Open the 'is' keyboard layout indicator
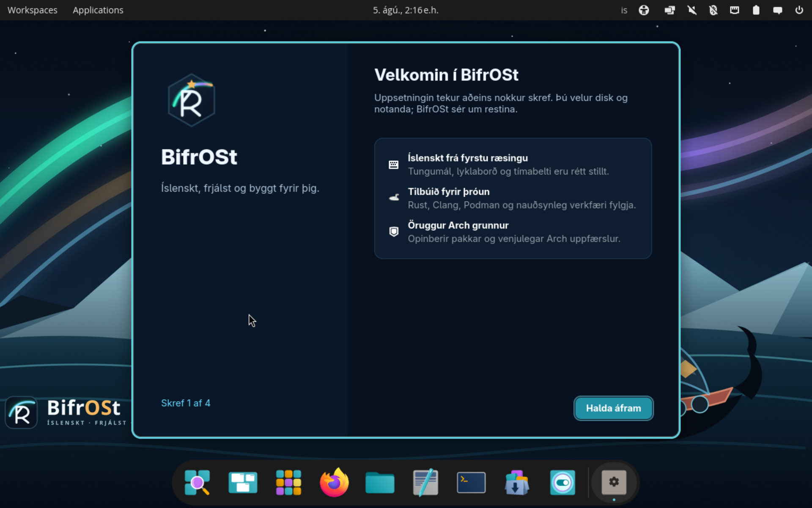 tap(624, 10)
